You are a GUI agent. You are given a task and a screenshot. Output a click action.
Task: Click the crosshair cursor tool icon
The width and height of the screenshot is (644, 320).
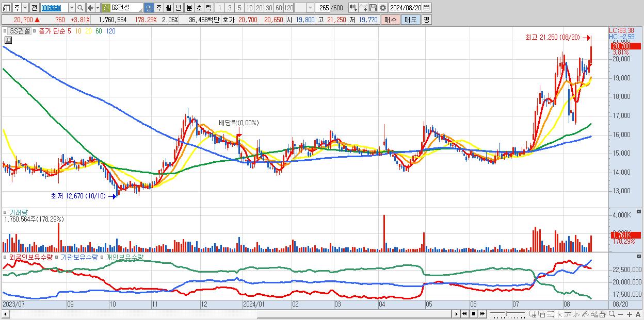coord(559,314)
